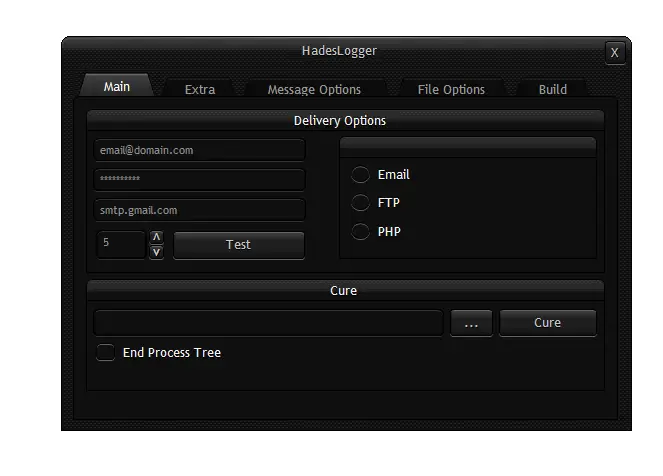Click the Cure button
The width and height of the screenshot is (663, 476).
click(548, 323)
